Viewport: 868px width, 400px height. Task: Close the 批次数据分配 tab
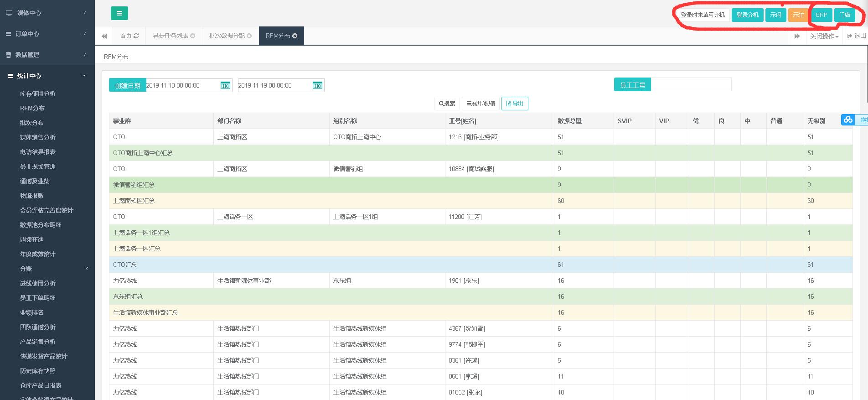point(249,36)
